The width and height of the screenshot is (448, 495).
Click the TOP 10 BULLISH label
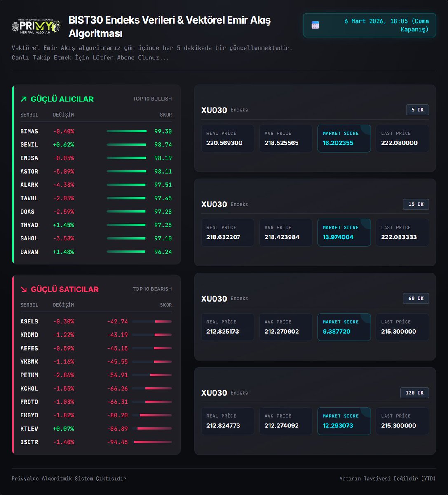152,99
